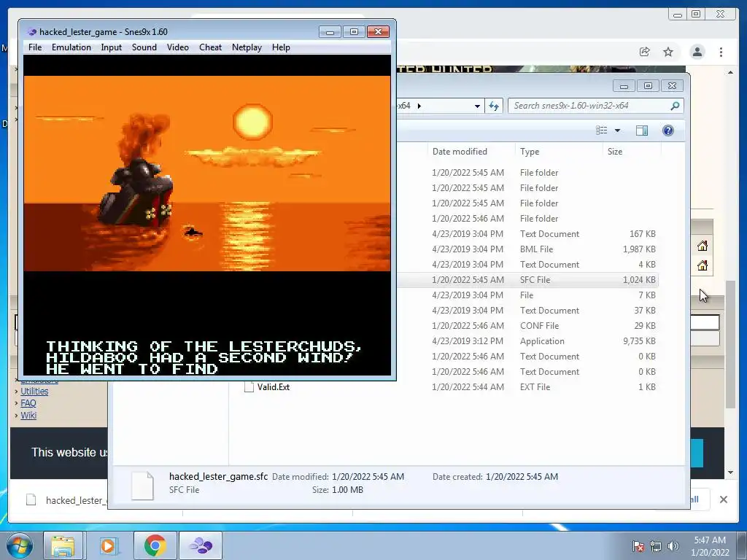The image size is (747, 560).
Task: Open the Chrome profile avatar icon
Action: 697,52
